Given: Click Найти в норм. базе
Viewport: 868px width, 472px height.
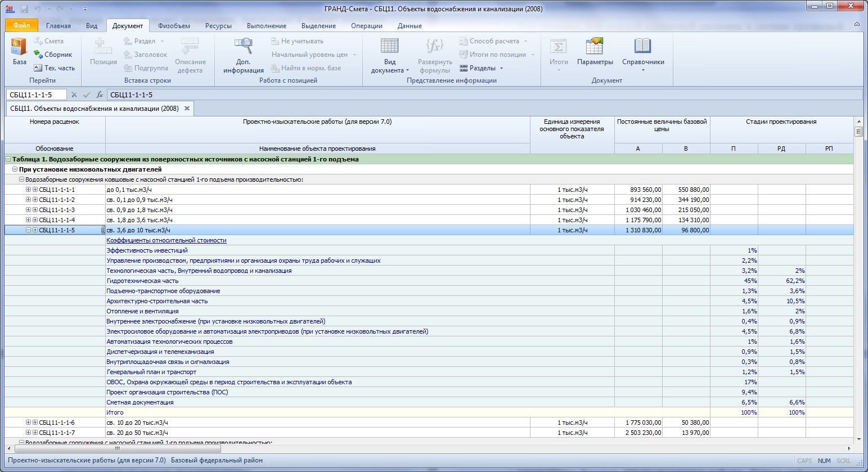Looking at the screenshot, I should click(306, 68).
